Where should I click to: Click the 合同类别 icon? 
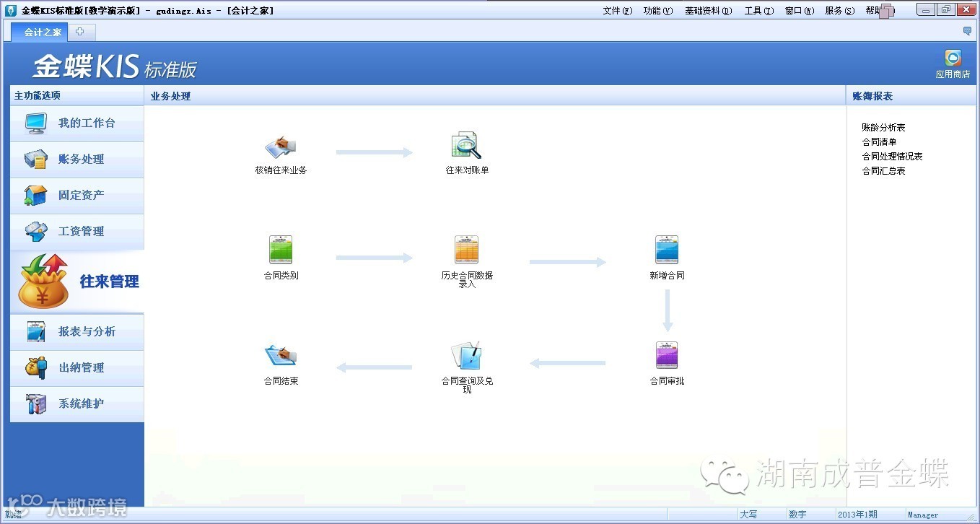pyautogui.click(x=281, y=250)
